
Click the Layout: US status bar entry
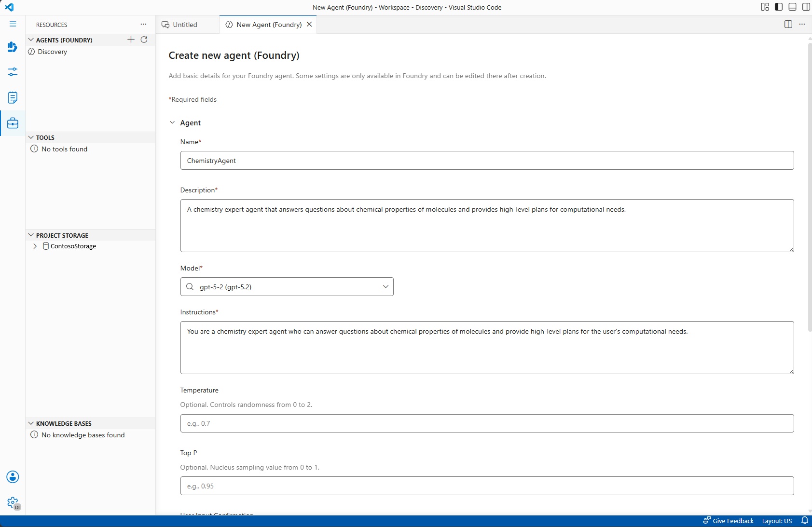[x=777, y=521]
